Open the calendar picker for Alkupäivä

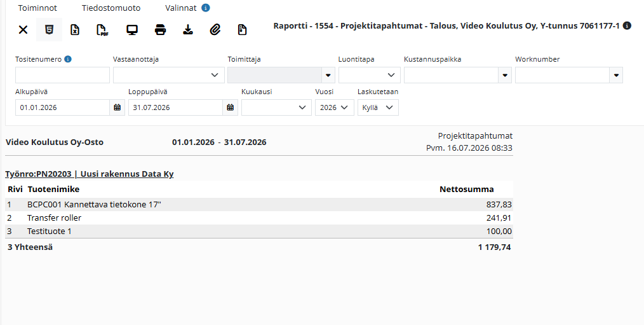(x=117, y=107)
